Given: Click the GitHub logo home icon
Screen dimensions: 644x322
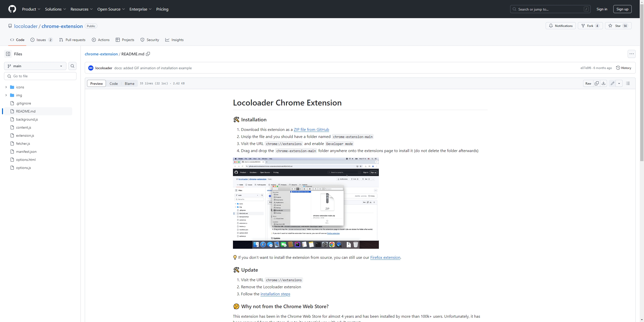Looking at the screenshot, I should [x=12, y=9].
